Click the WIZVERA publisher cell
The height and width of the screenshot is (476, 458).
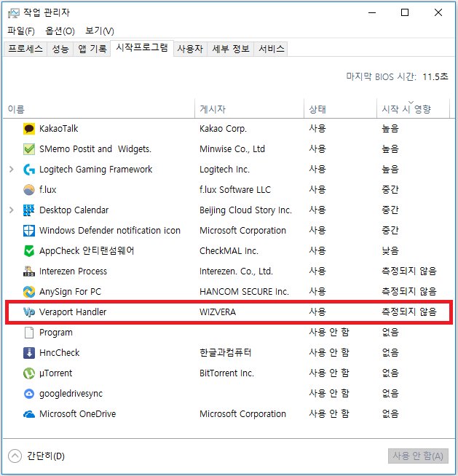click(218, 312)
